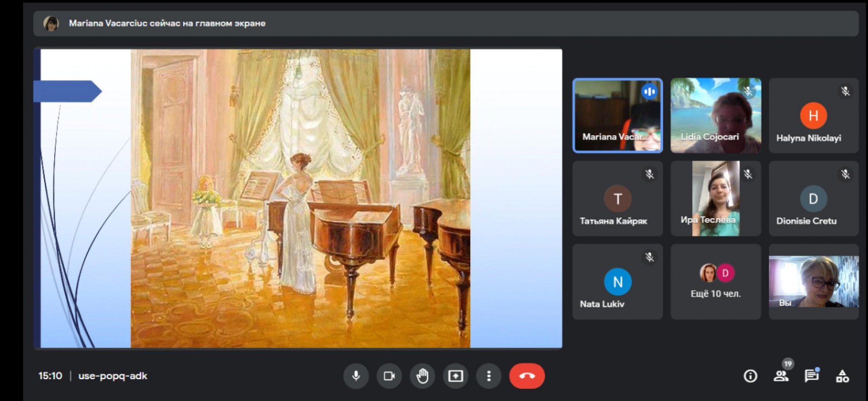Click the muted mic icon on Ира Теслева
Screen dimensions: 868x401
[x=748, y=174]
